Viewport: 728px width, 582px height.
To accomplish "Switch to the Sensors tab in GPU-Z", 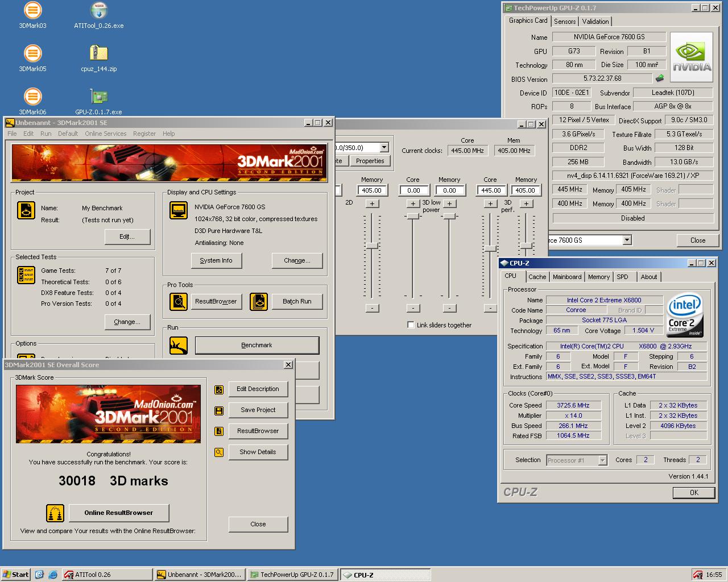I will (565, 22).
